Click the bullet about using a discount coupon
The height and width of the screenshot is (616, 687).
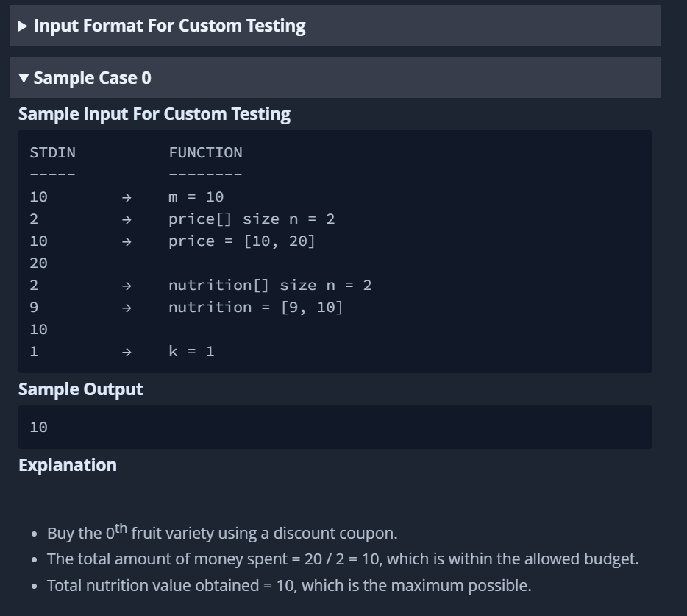click(x=222, y=532)
